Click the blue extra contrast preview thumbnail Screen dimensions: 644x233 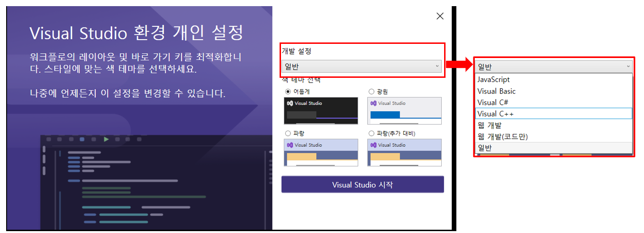point(405,152)
